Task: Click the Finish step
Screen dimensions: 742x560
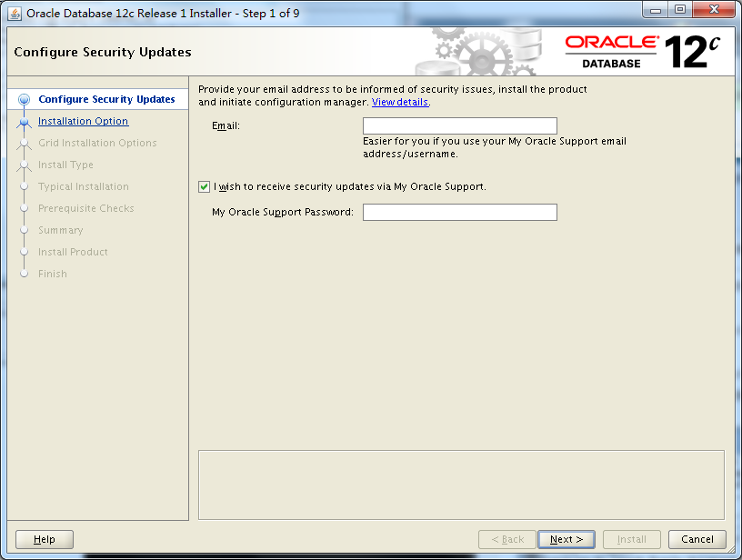Action: [53, 274]
